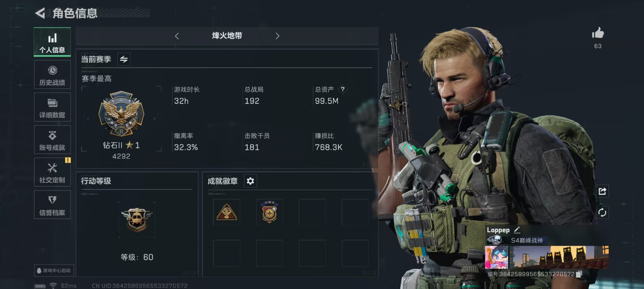Click the back arrow beside 角色信息
Viewport: 644px width, 289px height.
coord(40,13)
